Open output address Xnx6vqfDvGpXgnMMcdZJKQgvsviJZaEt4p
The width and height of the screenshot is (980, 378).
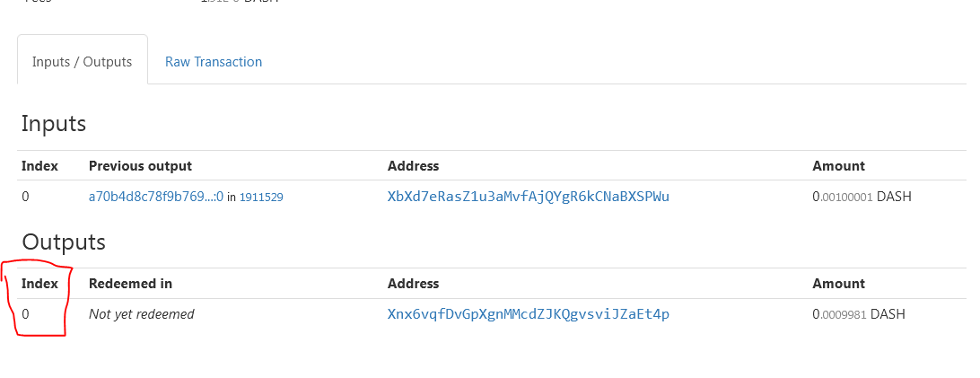(528, 313)
